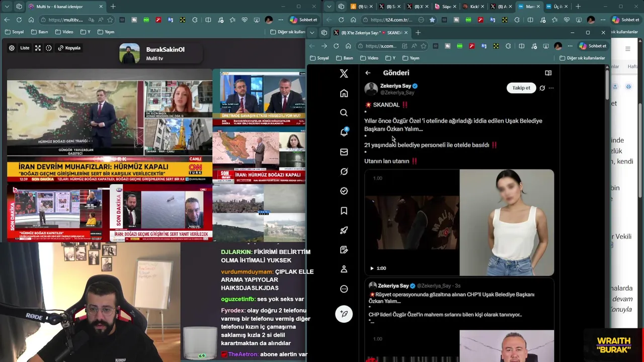Open CNN Türk Hürmüz Kapalı stream tile
The width and height of the screenshot is (644, 362).
click(110, 126)
